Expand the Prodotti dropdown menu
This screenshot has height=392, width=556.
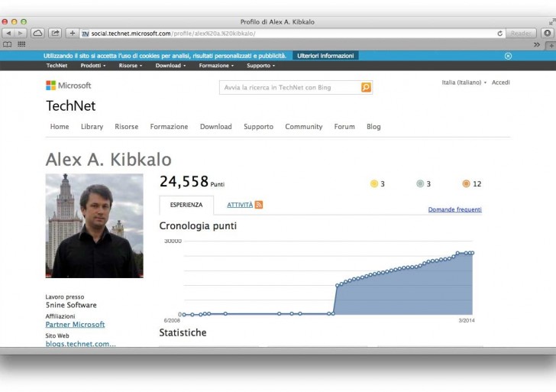click(92, 66)
